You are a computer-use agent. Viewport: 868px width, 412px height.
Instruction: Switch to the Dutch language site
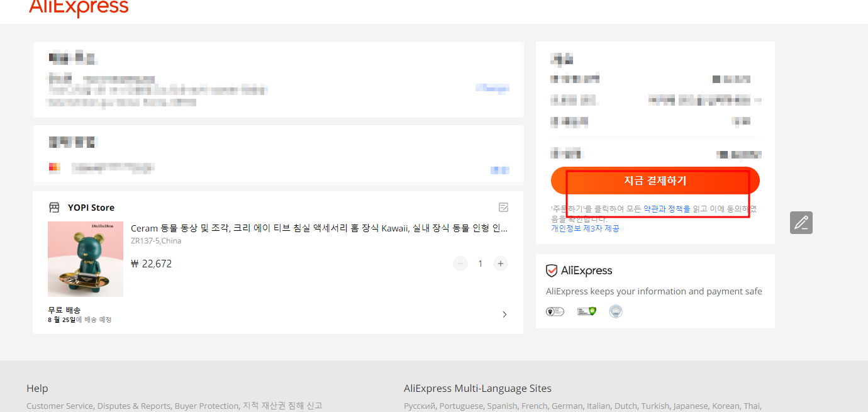[x=626, y=406]
